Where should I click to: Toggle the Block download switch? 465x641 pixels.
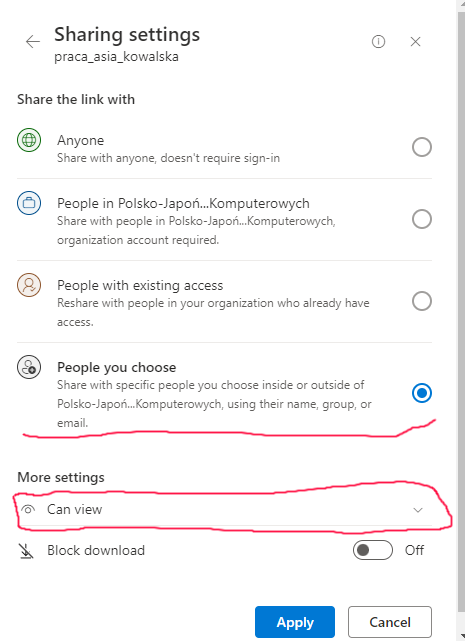373,550
